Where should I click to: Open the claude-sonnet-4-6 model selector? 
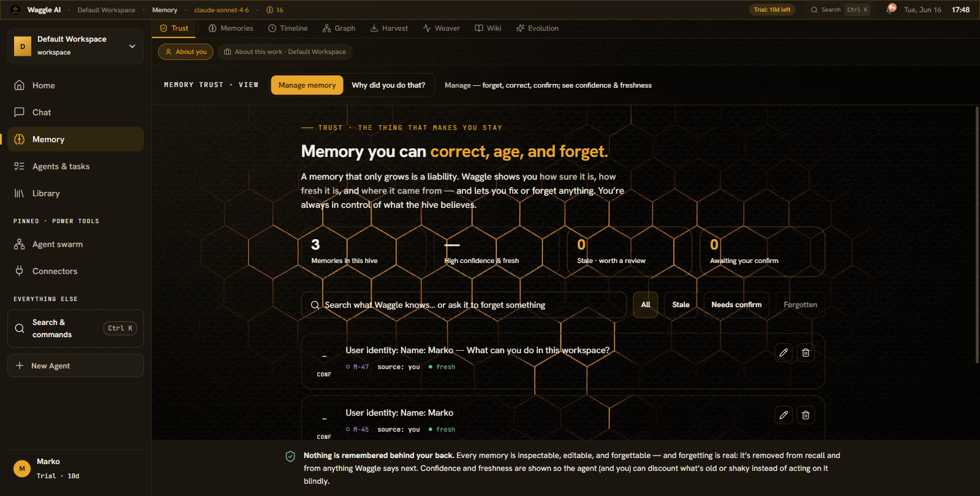[x=221, y=10]
